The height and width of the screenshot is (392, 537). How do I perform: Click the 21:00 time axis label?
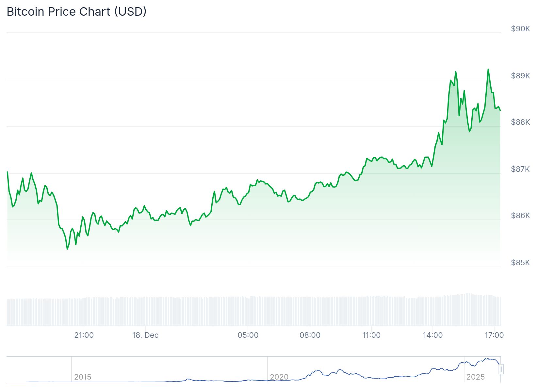pyautogui.click(x=84, y=335)
